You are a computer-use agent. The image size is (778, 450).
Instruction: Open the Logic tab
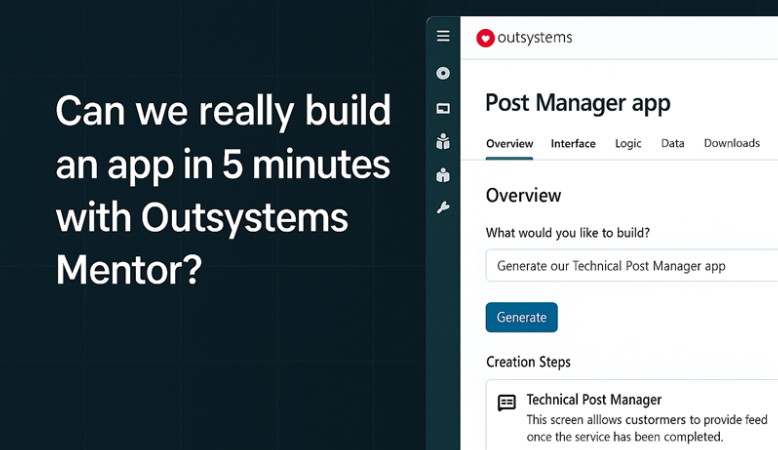(628, 144)
